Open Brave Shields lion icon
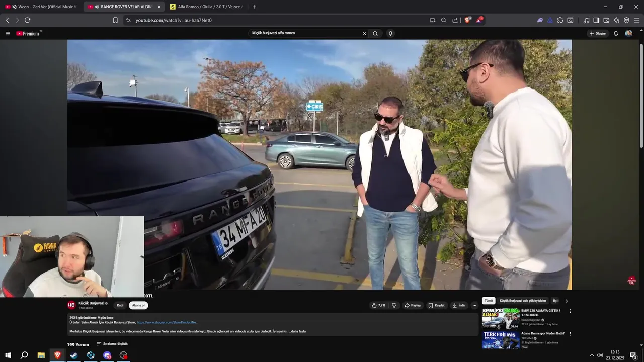Screen dimensions: 644x362 pyautogui.click(x=467, y=20)
